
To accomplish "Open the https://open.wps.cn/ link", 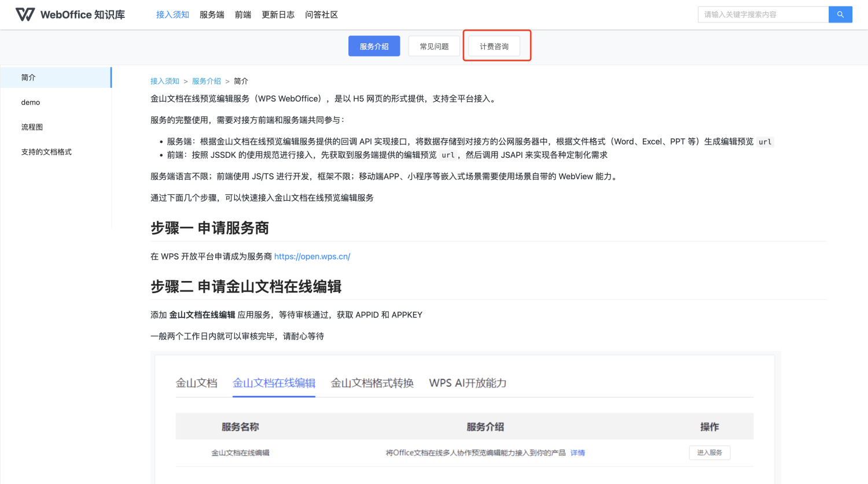I will 312,256.
